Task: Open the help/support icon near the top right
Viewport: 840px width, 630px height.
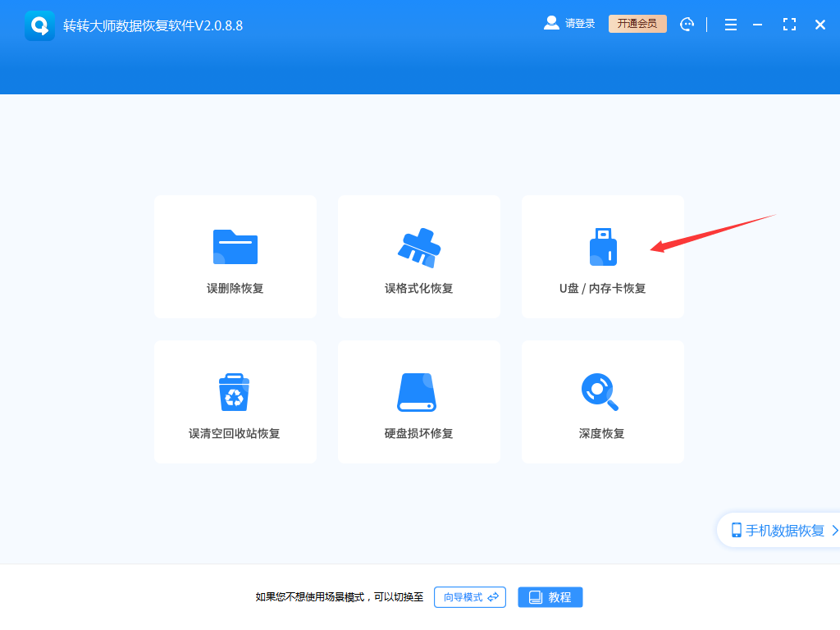Action: click(687, 24)
